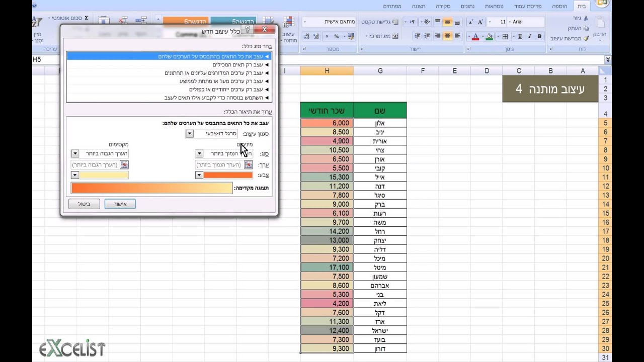Click the AutoSum sigma icon
644x362 pixels.
click(x=87, y=18)
